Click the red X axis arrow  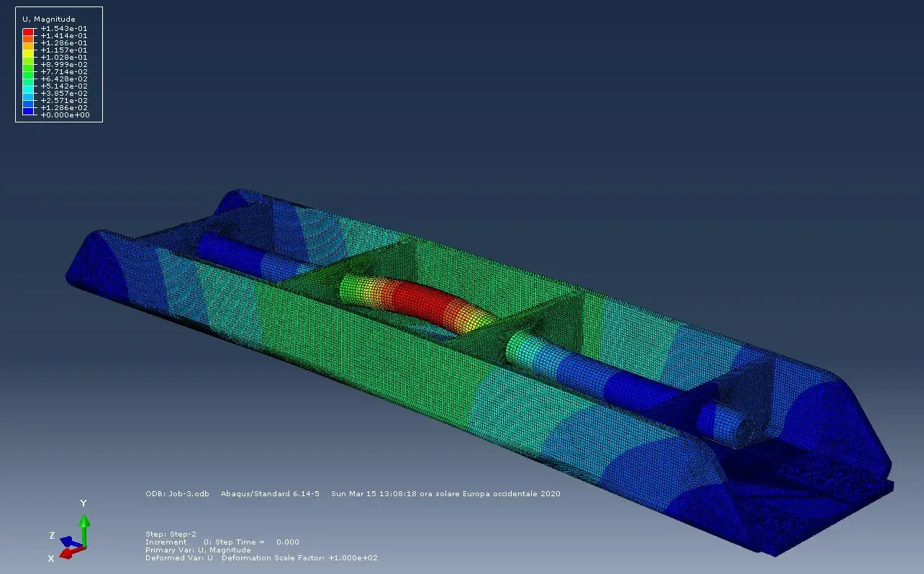(x=66, y=554)
